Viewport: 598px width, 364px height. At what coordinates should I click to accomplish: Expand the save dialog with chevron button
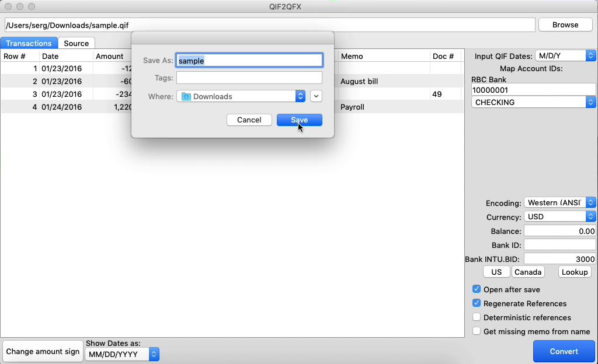(316, 96)
